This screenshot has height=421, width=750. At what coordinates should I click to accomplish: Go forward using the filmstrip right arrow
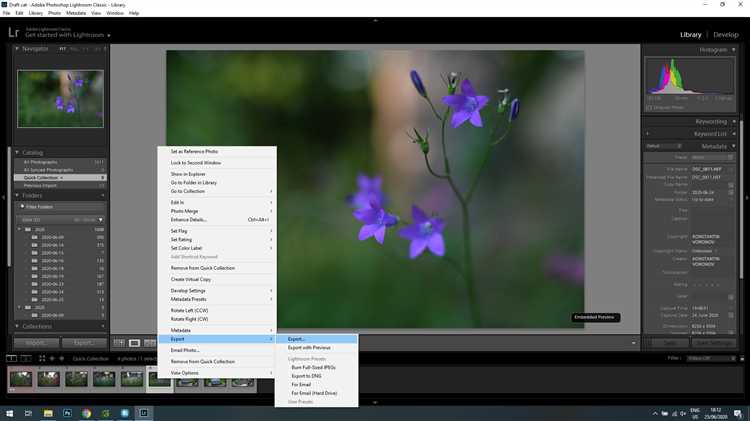[x=62, y=358]
